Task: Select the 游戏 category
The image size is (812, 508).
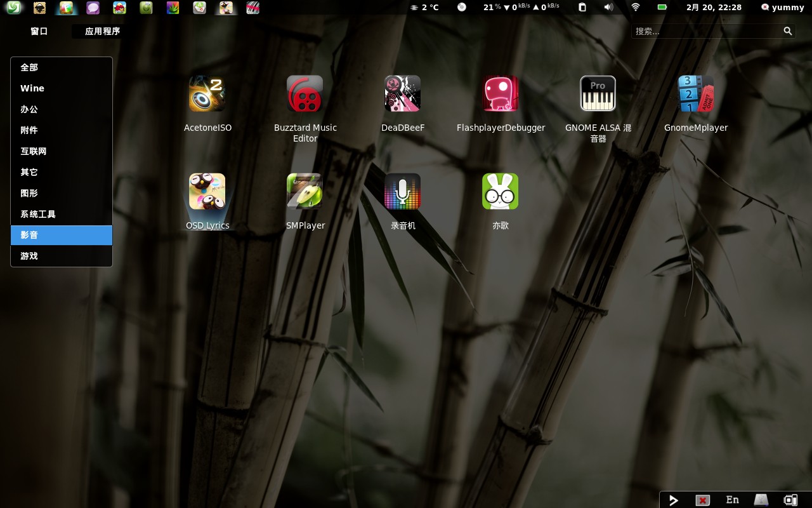Action: [x=62, y=256]
